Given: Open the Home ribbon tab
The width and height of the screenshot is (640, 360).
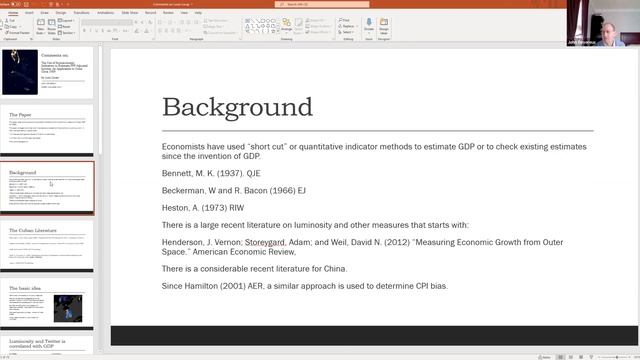Looking at the screenshot, I should coord(13,13).
